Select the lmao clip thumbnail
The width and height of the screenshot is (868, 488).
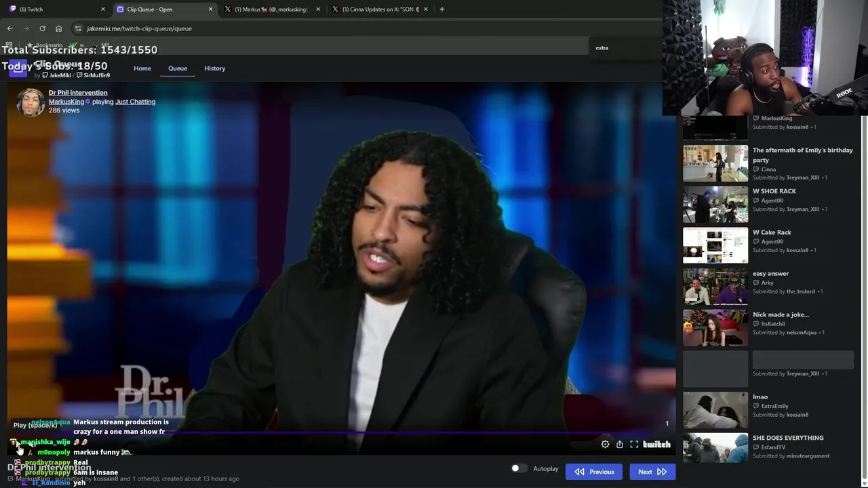[715, 409]
